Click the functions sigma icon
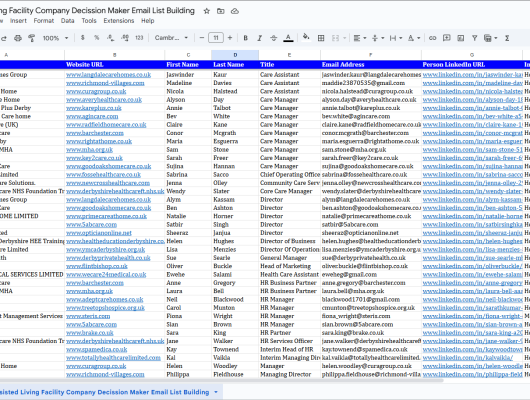The width and height of the screenshot is (530, 400). coord(507,38)
